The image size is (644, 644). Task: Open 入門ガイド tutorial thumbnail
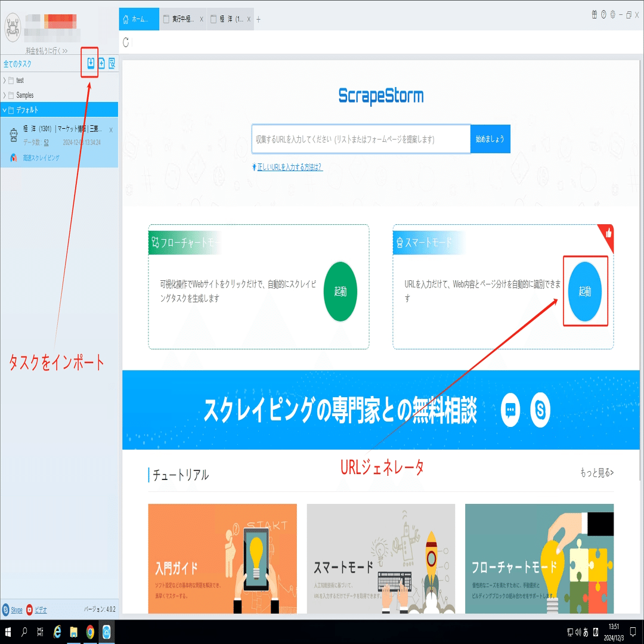click(222, 559)
